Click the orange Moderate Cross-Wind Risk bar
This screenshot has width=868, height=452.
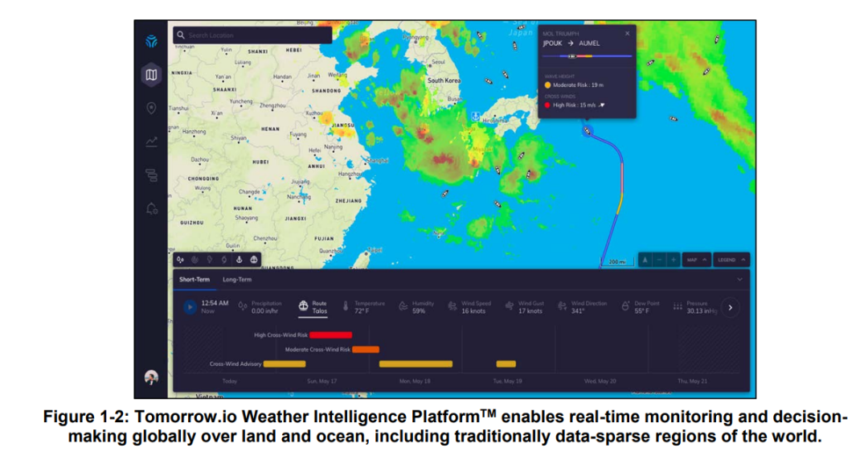pyautogui.click(x=366, y=350)
